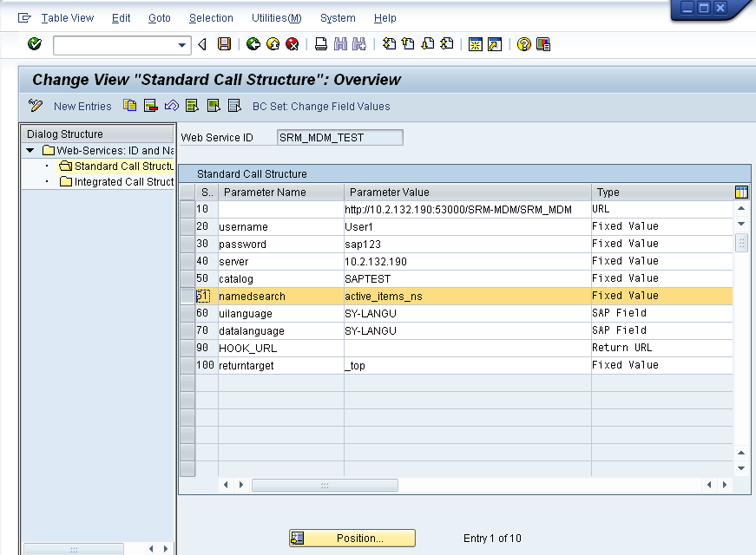Click the Copy As icon

coord(129,106)
